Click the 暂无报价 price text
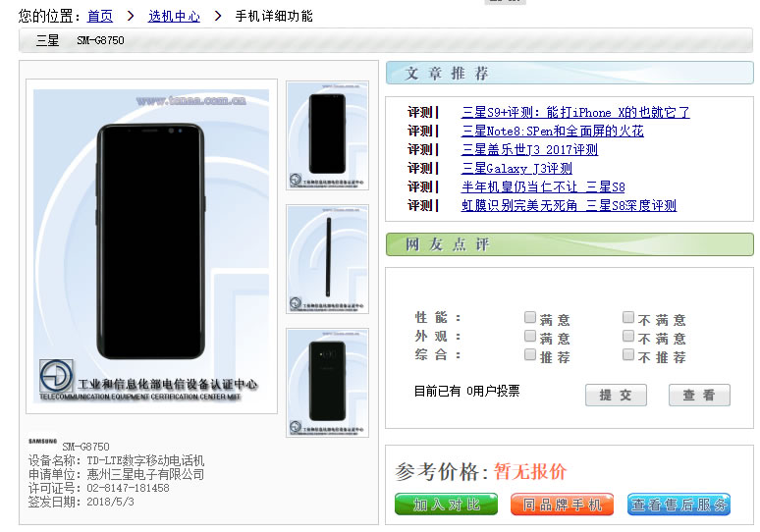The width and height of the screenshot is (760, 532). pos(530,471)
